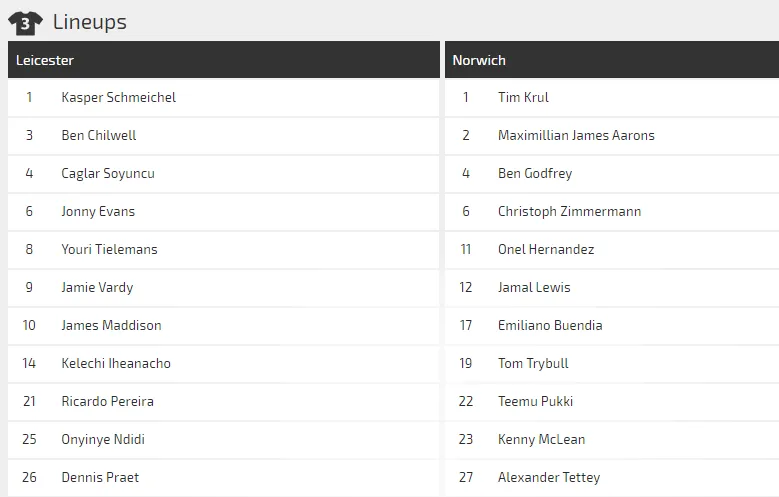Select Alexander Tettey from Norwich lineup

pyautogui.click(x=547, y=477)
